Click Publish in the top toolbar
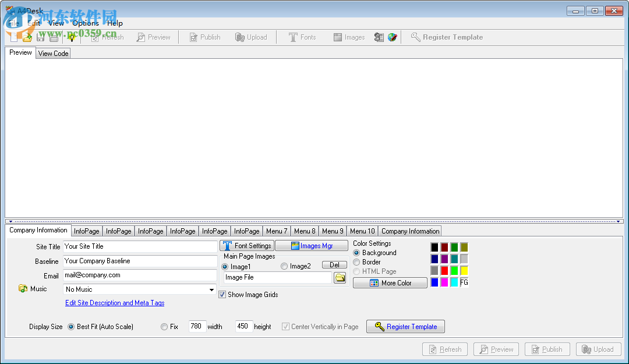Image resolution: width=629 pixels, height=364 pixels. [x=205, y=37]
